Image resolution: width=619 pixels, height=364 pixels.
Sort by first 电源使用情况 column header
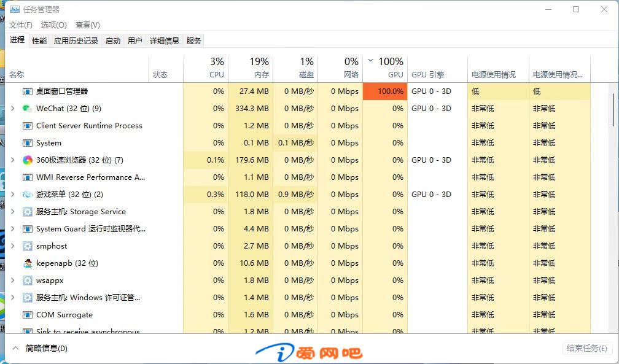tap(498, 68)
